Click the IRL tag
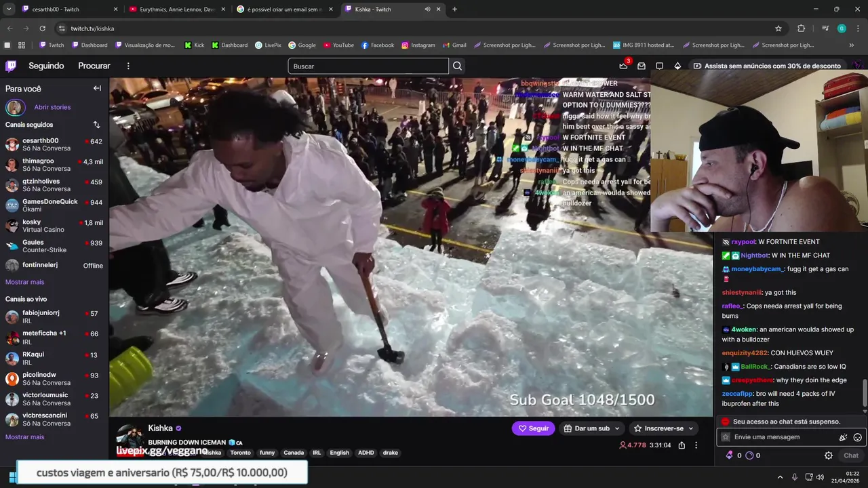The width and height of the screenshot is (868, 488). [x=317, y=453]
